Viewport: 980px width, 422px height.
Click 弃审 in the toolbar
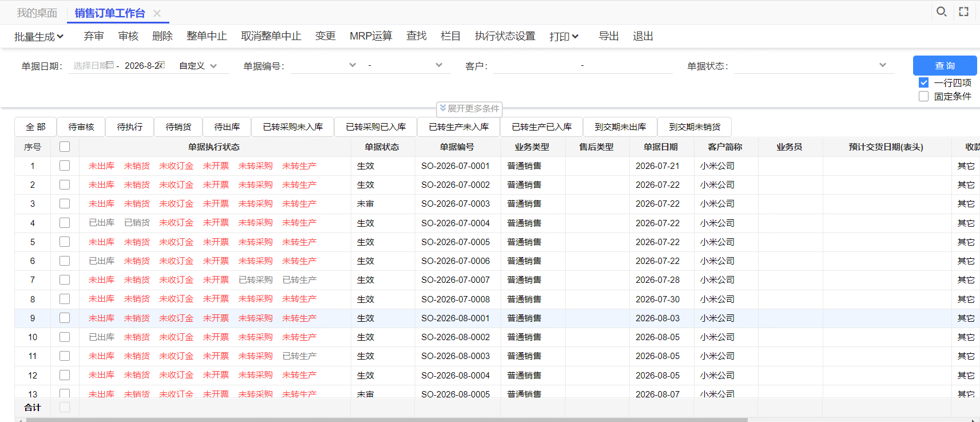tap(94, 36)
